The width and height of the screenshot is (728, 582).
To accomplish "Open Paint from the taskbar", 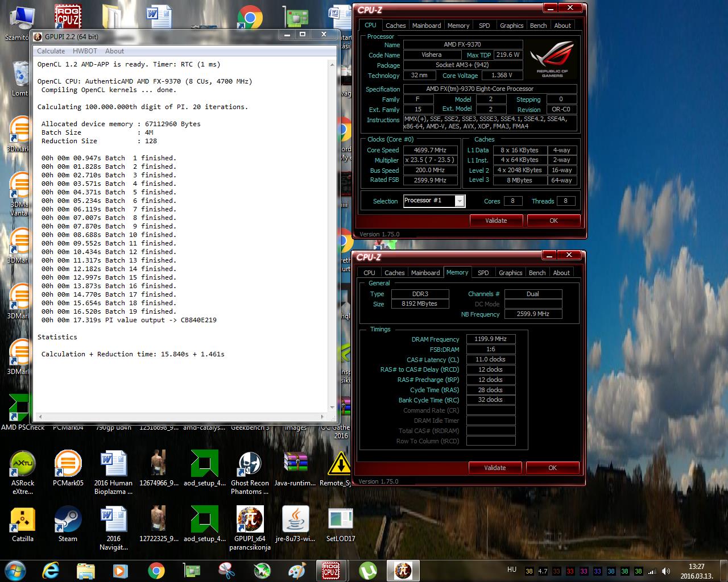I will [x=297, y=570].
